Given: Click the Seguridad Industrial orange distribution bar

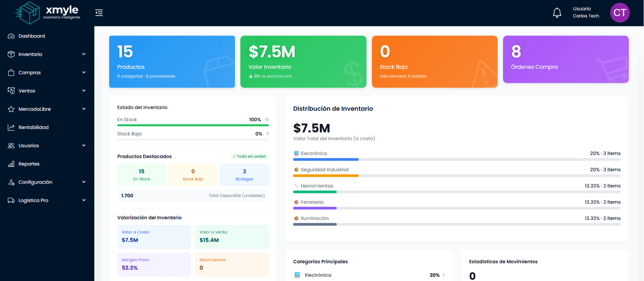Looking at the screenshot, I should click(326, 176).
